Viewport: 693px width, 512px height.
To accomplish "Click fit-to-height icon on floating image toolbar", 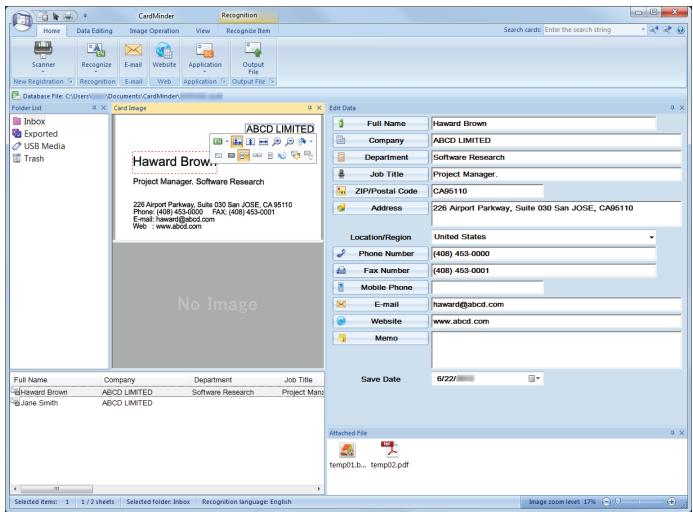I will [x=250, y=141].
